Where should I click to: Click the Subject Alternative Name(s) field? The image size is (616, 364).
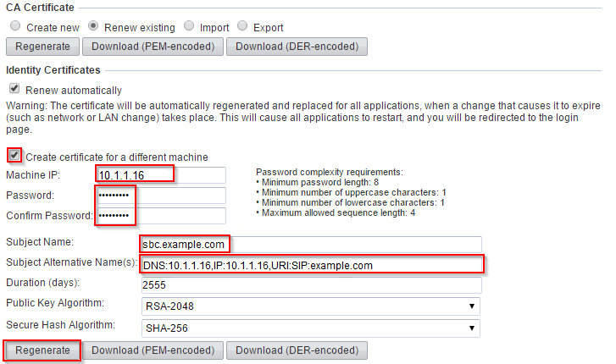(x=311, y=265)
